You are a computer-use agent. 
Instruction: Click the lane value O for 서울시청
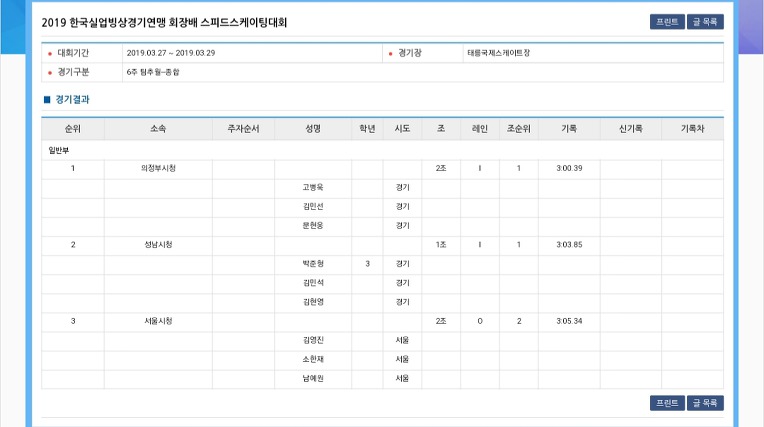pos(480,321)
